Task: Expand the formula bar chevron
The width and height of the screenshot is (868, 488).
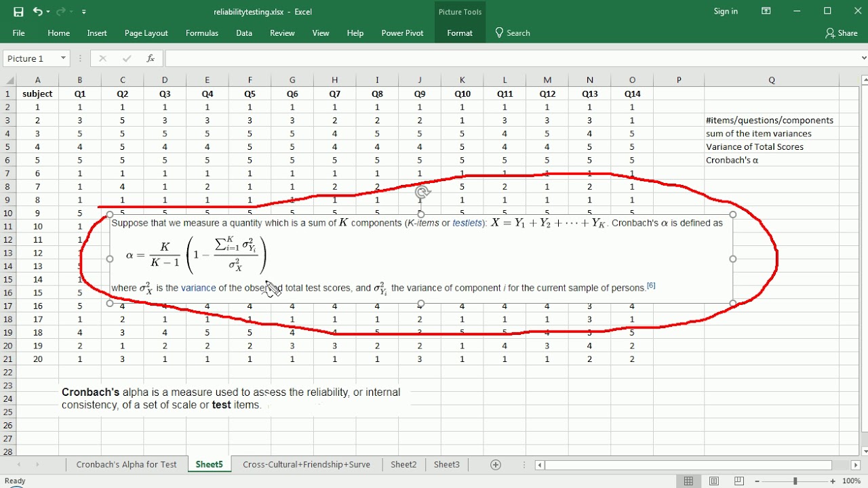Action: tap(863, 58)
